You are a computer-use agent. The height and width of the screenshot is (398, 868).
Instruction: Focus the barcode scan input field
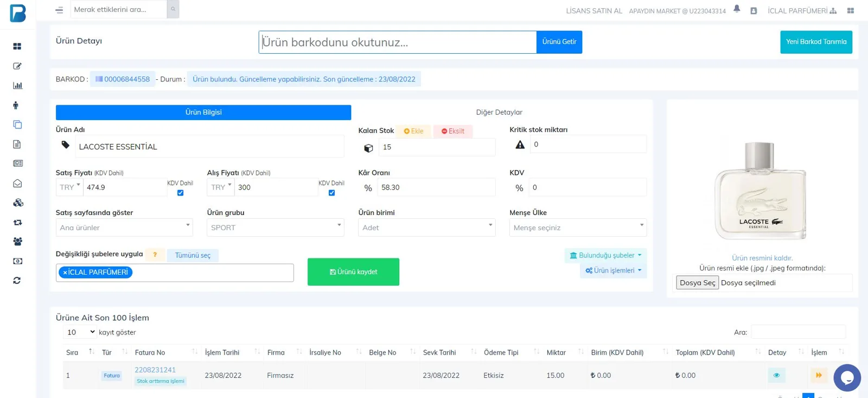pos(398,42)
